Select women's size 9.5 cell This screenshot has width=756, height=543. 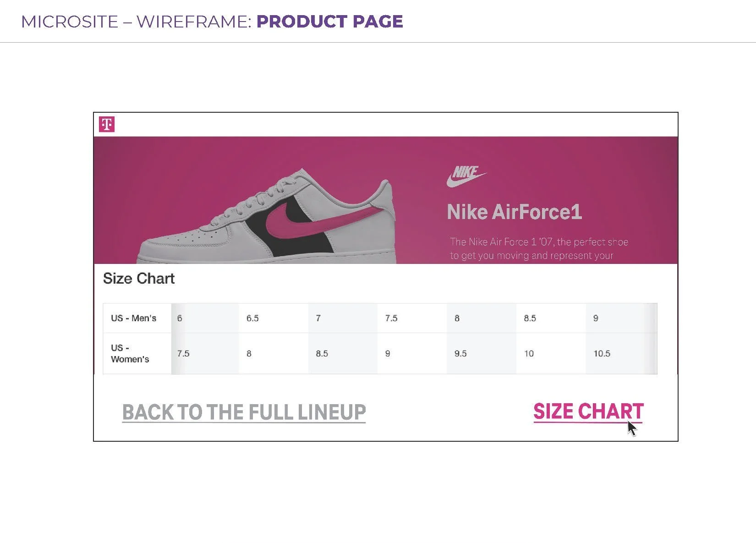481,353
